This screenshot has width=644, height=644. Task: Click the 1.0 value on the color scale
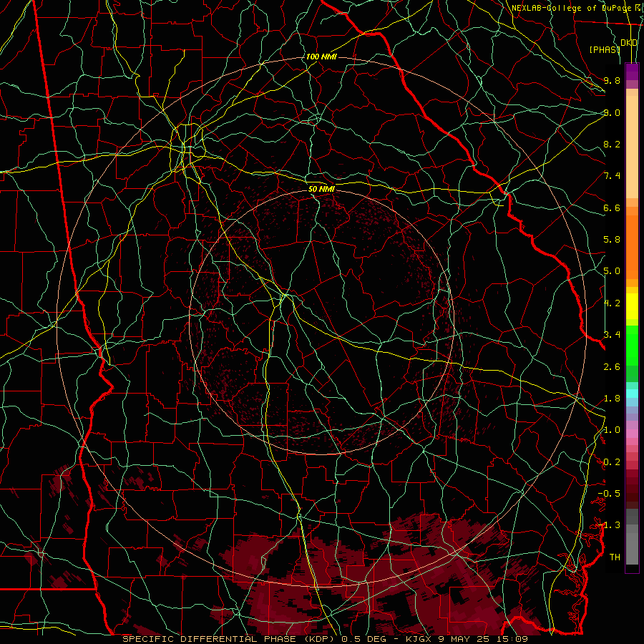click(x=612, y=430)
